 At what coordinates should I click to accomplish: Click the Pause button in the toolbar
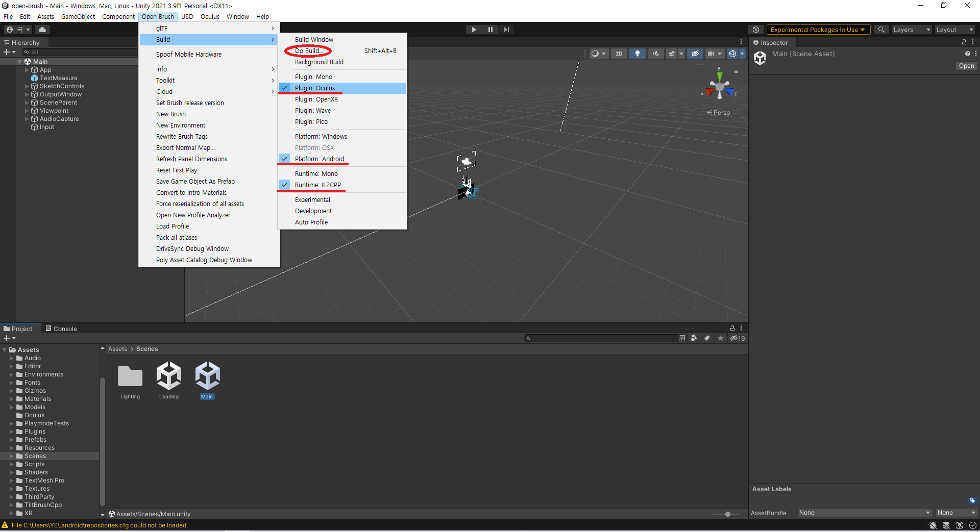click(490, 30)
